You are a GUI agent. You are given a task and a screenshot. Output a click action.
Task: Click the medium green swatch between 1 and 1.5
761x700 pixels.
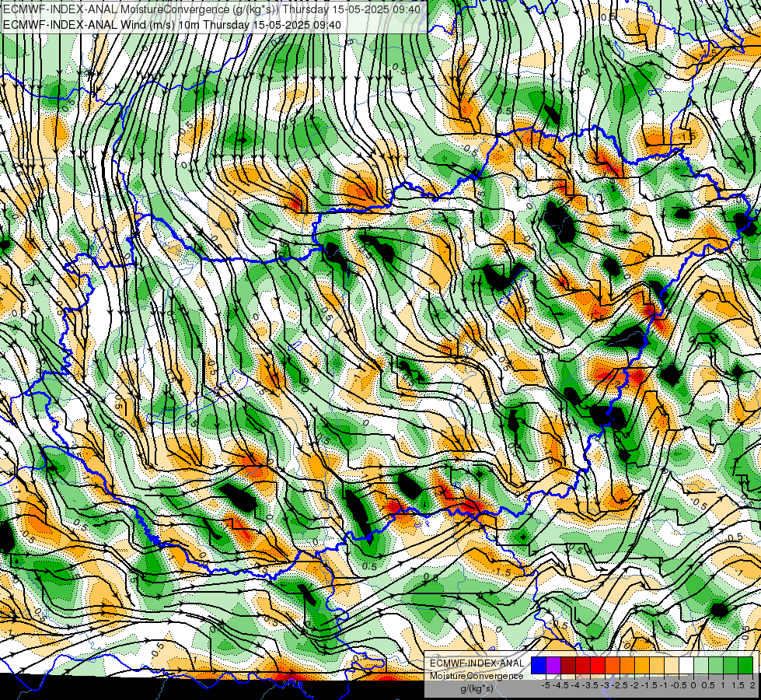point(731,666)
